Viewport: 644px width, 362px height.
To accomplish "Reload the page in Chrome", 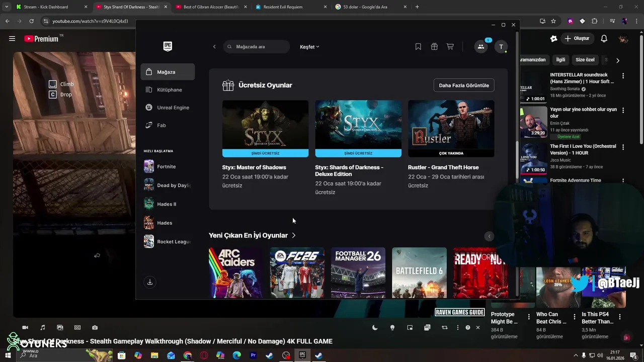I will pos(31,21).
